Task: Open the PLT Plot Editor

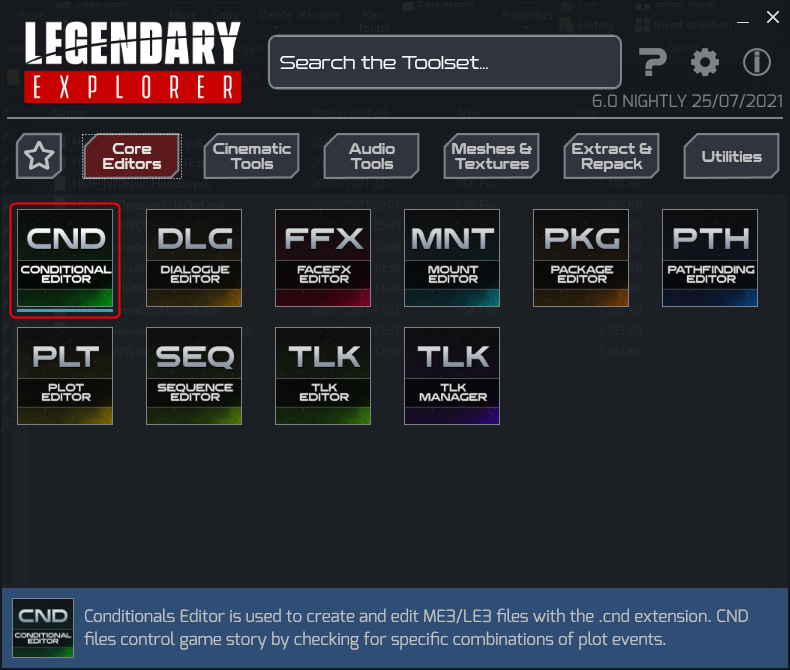Action: click(65, 376)
